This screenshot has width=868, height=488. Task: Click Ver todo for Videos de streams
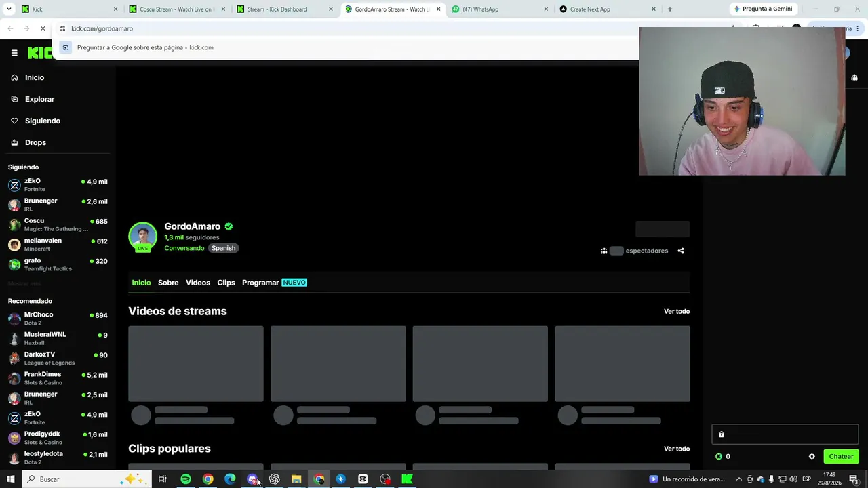(x=677, y=311)
